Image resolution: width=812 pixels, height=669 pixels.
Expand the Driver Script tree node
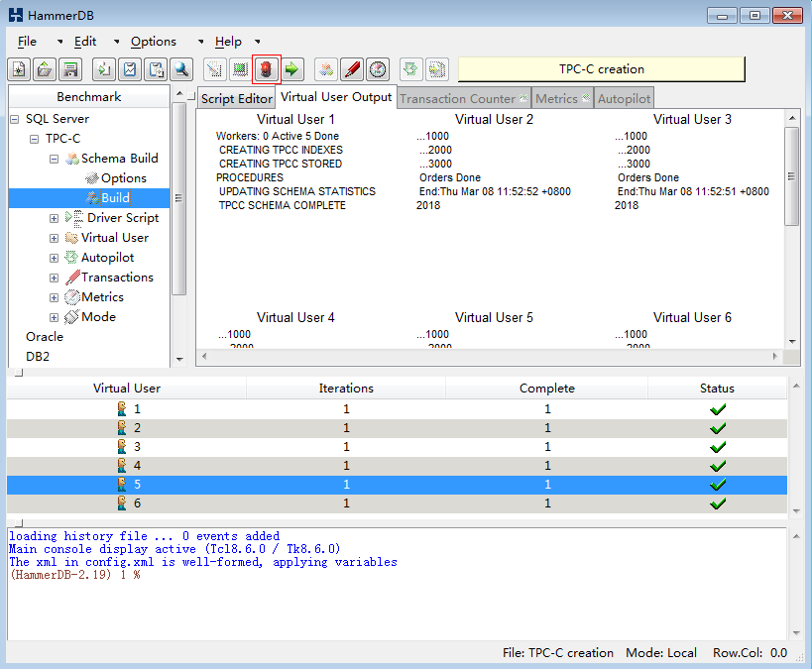[x=54, y=218]
